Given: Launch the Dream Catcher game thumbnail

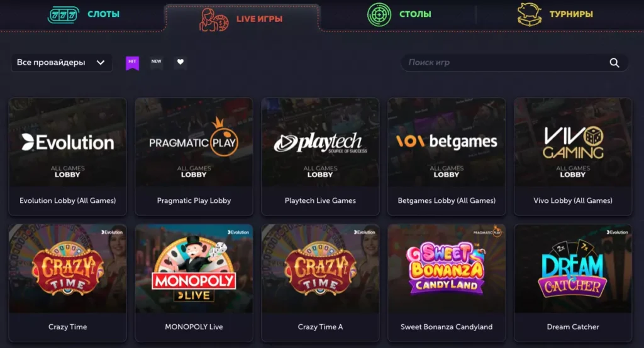Looking at the screenshot, I should pos(573,268).
